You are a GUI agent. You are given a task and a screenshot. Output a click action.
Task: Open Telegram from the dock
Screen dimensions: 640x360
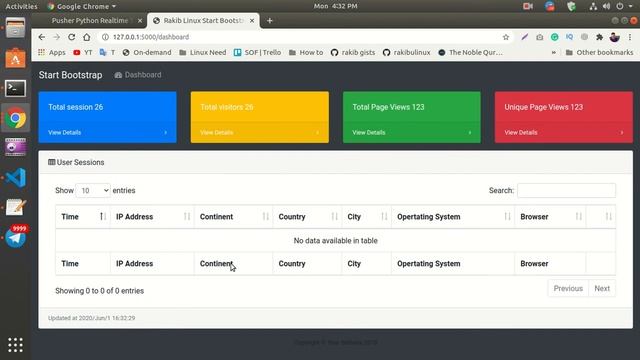pos(15,237)
